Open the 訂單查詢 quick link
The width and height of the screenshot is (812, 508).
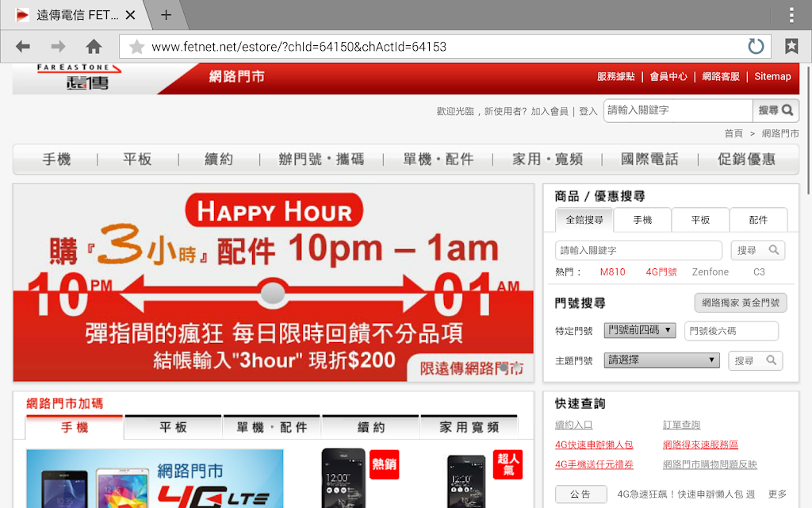point(681,425)
